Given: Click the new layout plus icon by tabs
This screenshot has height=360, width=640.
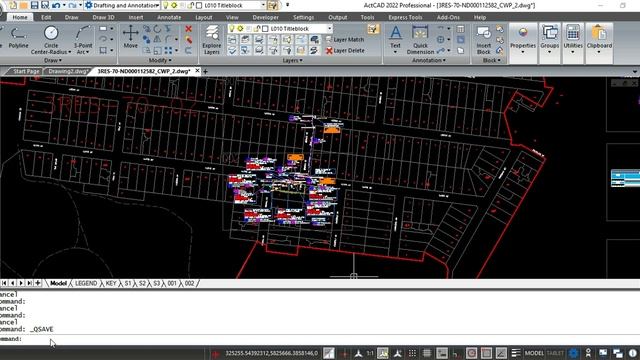Looking at the screenshot, I should [x=38, y=283].
